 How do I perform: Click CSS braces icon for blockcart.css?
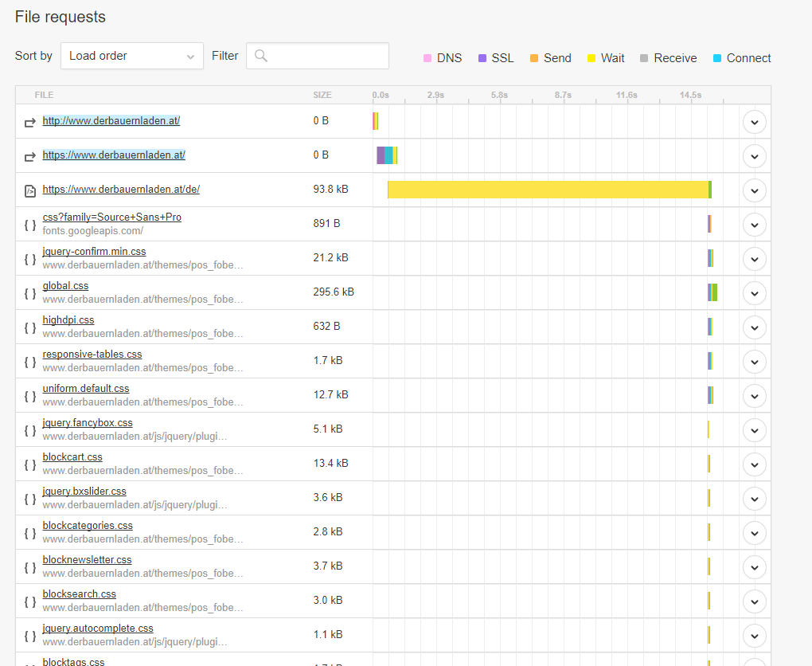click(30, 464)
